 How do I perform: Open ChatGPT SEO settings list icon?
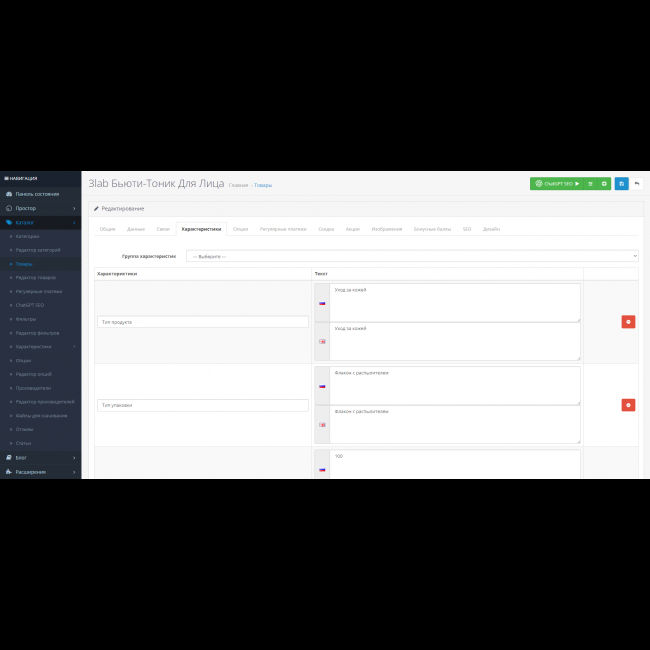tap(591, 184)
